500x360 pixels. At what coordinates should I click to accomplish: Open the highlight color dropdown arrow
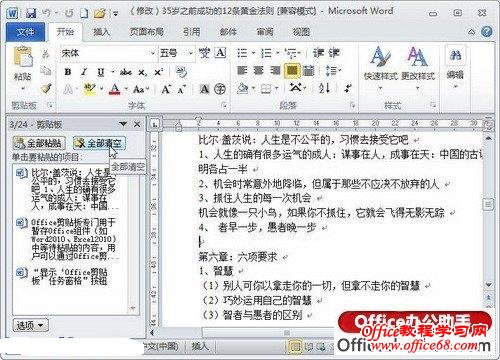[101, 89]
